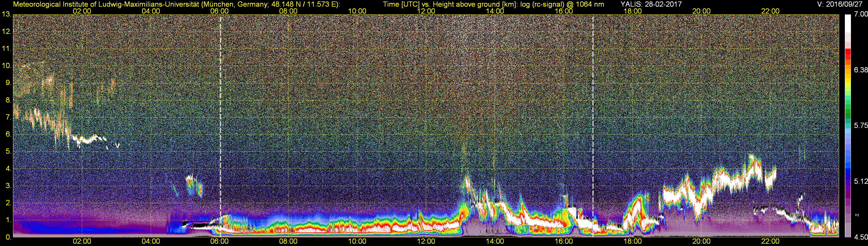Select the 18:00 label on the top time axis

pos(632,11)
